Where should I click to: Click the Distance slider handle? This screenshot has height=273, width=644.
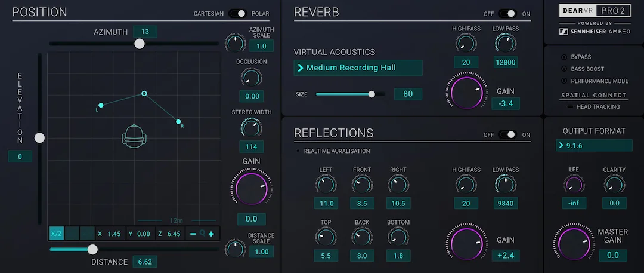pos(93,249)
